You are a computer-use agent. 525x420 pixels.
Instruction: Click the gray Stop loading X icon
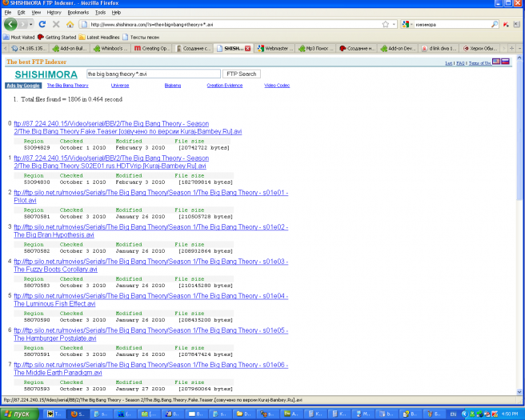[x=56, y=25]
